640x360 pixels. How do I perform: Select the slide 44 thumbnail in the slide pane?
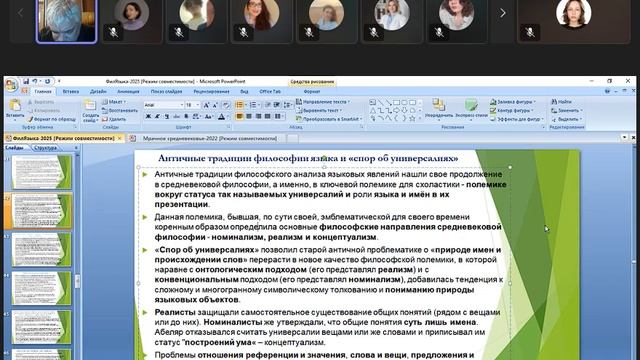coord(41,288)
